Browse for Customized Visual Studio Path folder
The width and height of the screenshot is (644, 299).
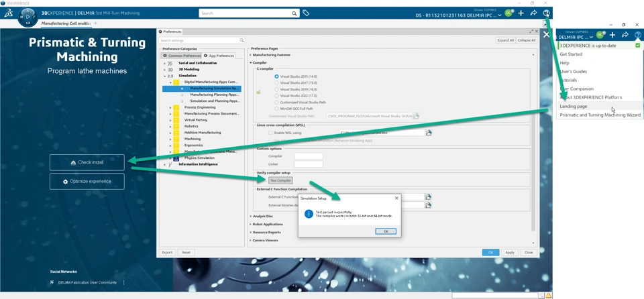tap(416, 116)
